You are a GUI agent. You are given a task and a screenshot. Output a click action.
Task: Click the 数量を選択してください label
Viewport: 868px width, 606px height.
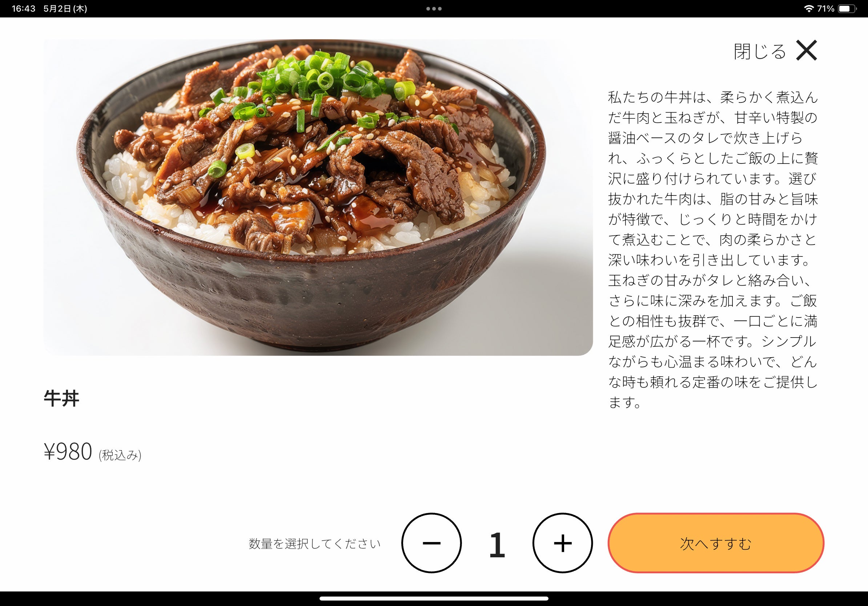tap(314, 544)
